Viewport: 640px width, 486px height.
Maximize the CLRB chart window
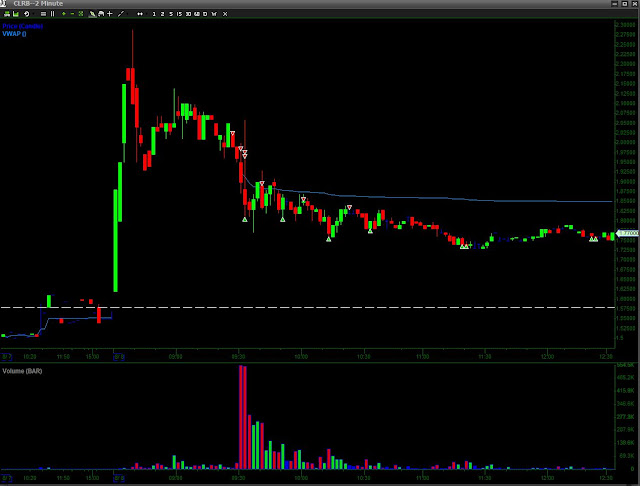point(624,4)
